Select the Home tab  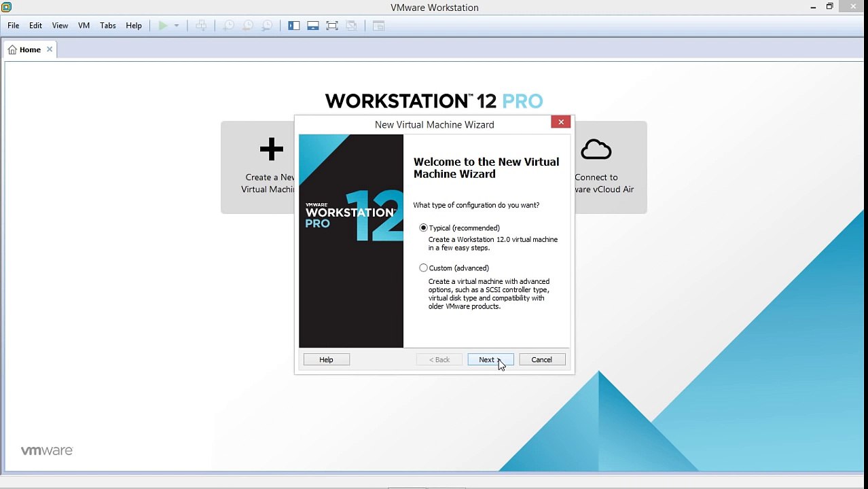pos(30,50)
